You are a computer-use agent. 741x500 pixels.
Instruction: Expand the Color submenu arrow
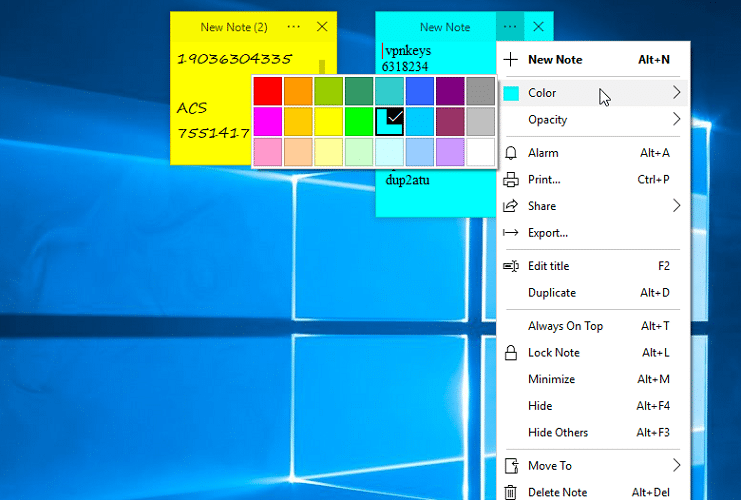pos(676,93)
